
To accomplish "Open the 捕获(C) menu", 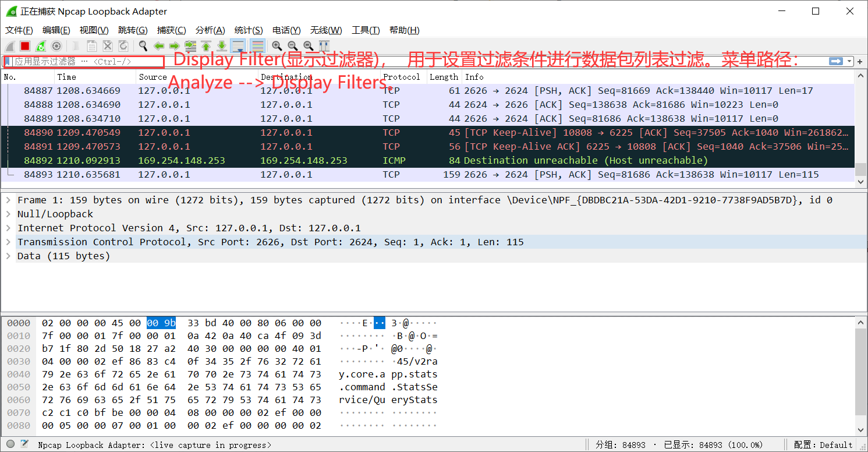I will pyautogui.click(x=172, y=30).
